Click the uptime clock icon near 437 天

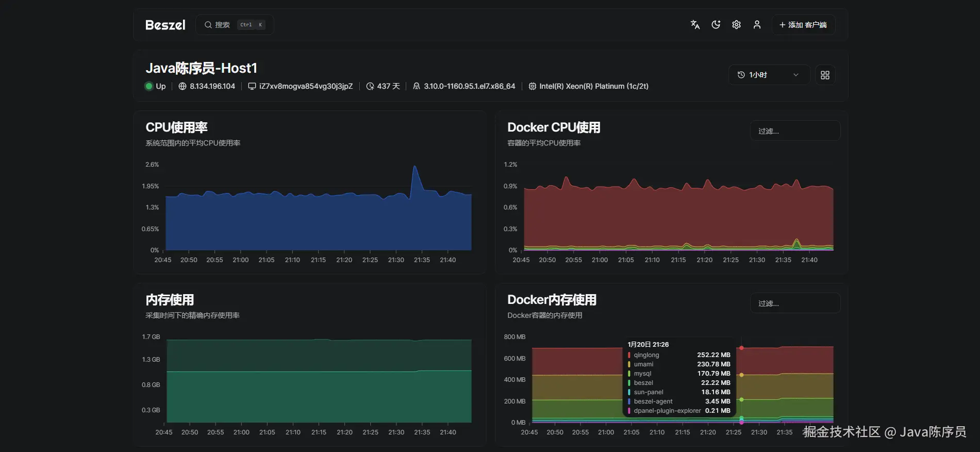pyautogui.click(x=370, y=86)
